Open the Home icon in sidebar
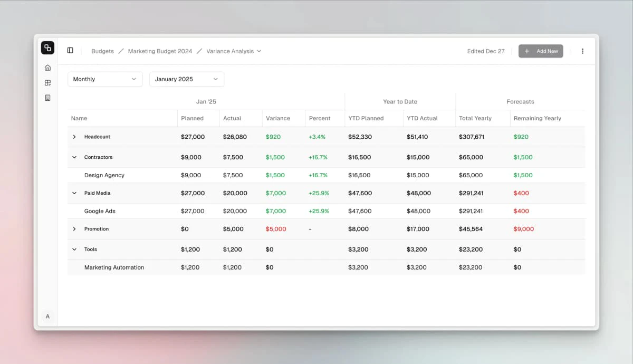 [47, 68]
